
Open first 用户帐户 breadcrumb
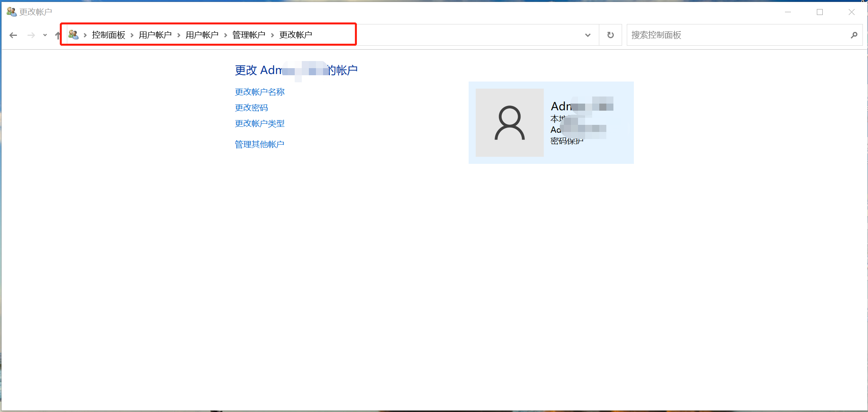pos(155,35)
